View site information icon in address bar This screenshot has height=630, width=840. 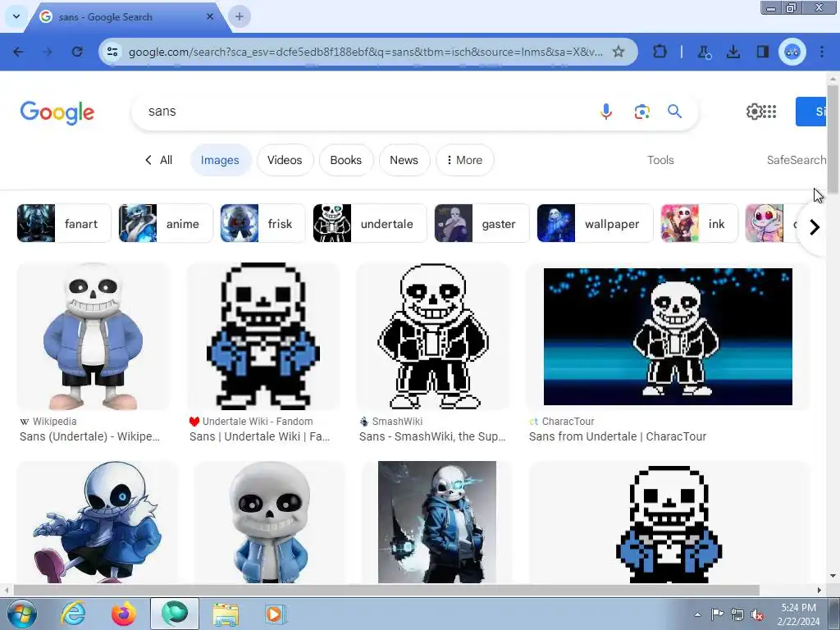tap(112, 52)
